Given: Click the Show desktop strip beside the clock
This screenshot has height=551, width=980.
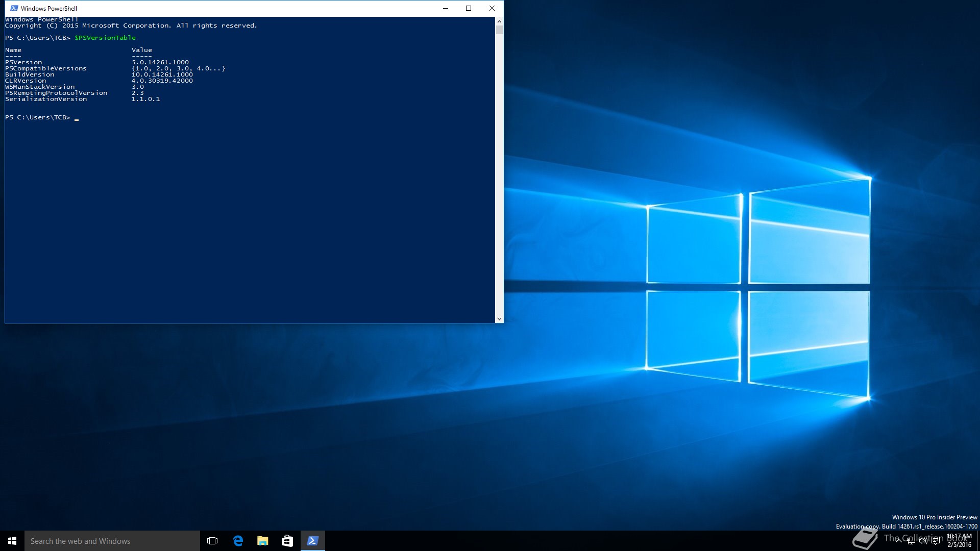Looking at the screenshot, I should click(x=978, y=541).
